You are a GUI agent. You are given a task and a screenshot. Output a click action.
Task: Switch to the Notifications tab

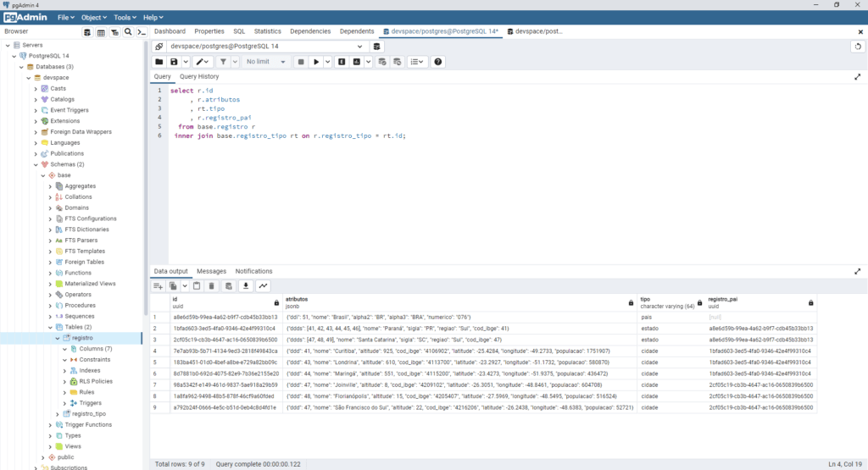[253, 272]
